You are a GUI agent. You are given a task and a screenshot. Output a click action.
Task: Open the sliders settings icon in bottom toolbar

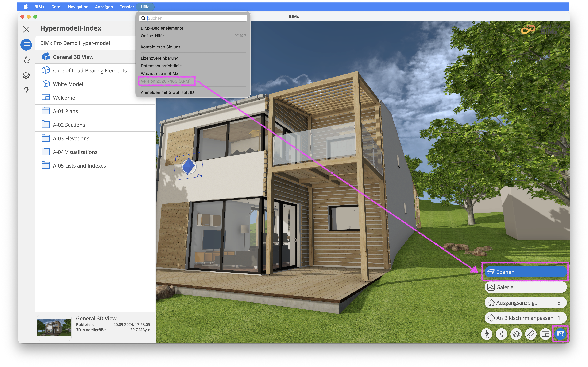click(x=501, y=334)
